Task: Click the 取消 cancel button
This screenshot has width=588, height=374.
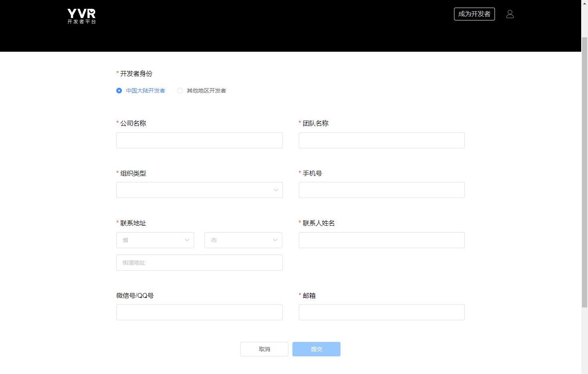Action: [x=264, y=349]
